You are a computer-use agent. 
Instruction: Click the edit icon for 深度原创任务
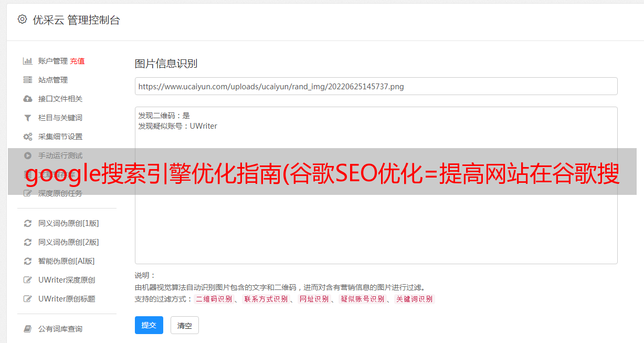(x=28, y=193)
